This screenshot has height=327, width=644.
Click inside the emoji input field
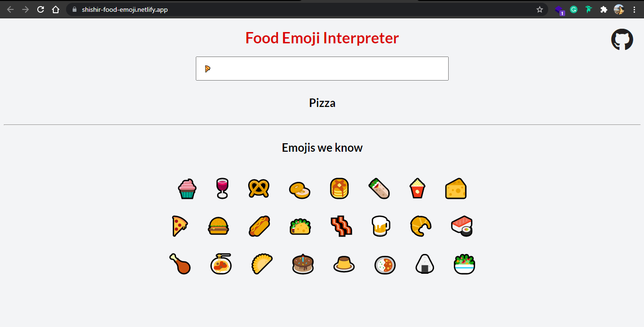322,68
